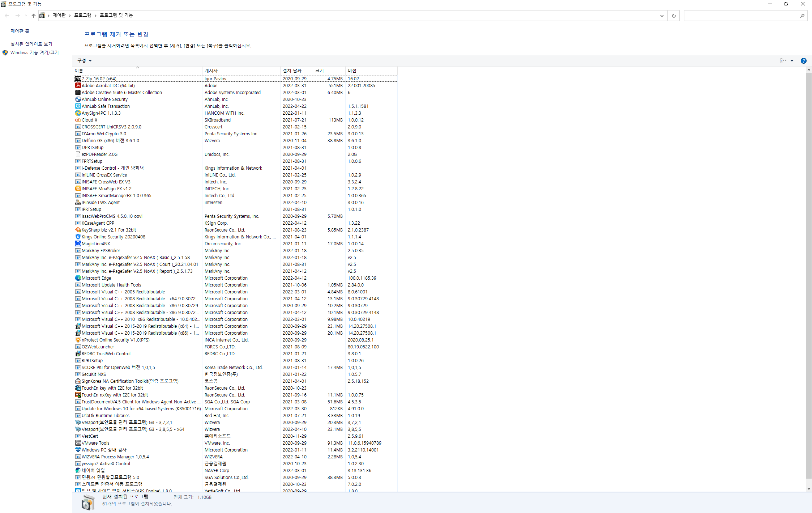Sort list by 게시자 column header

(211, 71)
